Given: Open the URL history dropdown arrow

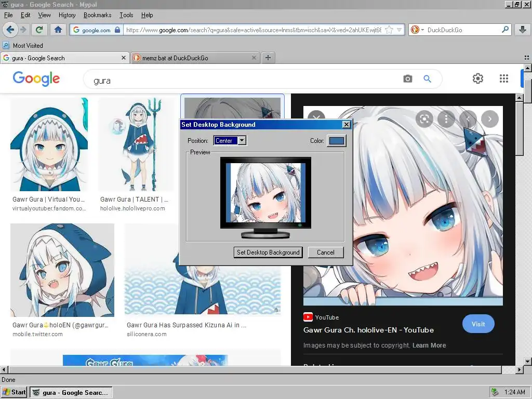Looking at the screenshot, I should 400,30.
